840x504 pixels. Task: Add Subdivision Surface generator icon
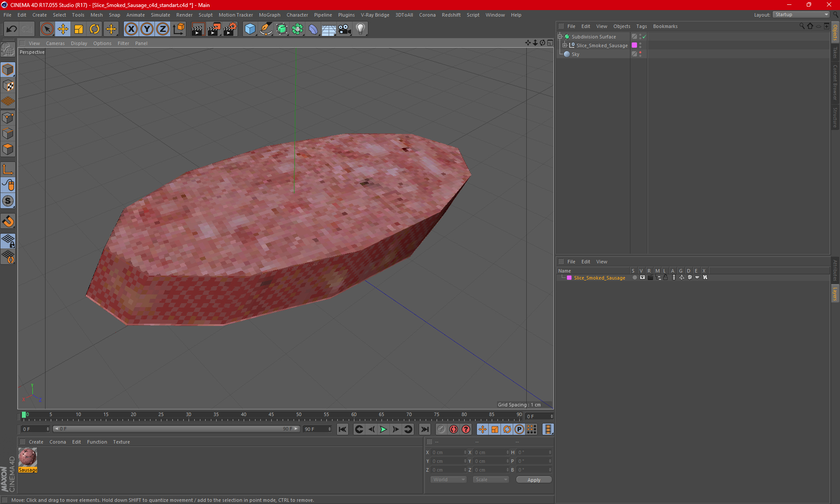(x=282, y=29)
